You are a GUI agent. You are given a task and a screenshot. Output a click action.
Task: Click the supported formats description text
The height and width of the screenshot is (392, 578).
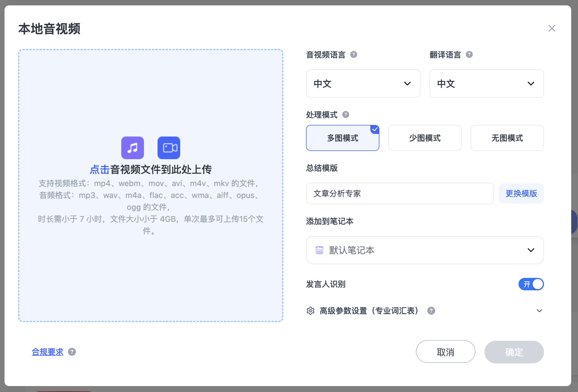pyautogui.click(x=150, y=207)
